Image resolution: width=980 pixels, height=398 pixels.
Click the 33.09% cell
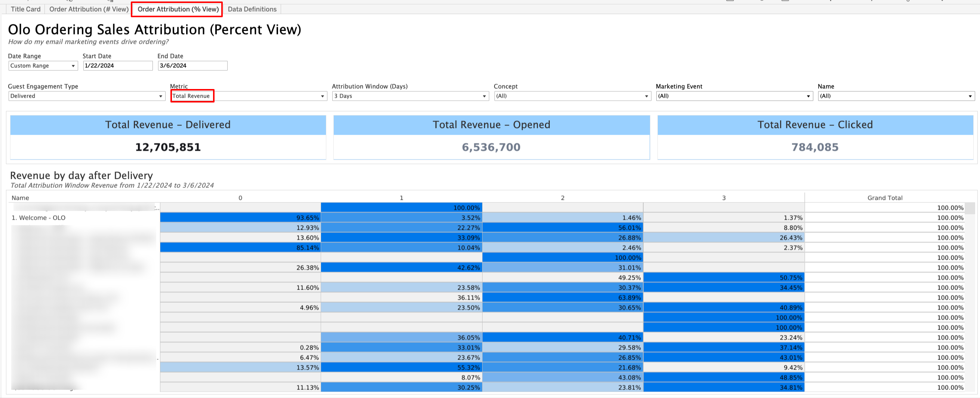(402, 238)
